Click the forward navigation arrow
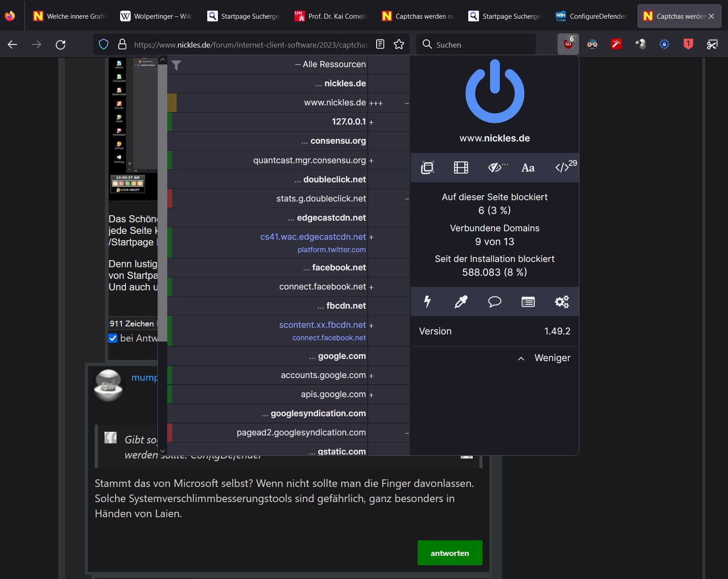Image resolution: width=728 pixels, height=579 pixels. (x=36, y=44)
